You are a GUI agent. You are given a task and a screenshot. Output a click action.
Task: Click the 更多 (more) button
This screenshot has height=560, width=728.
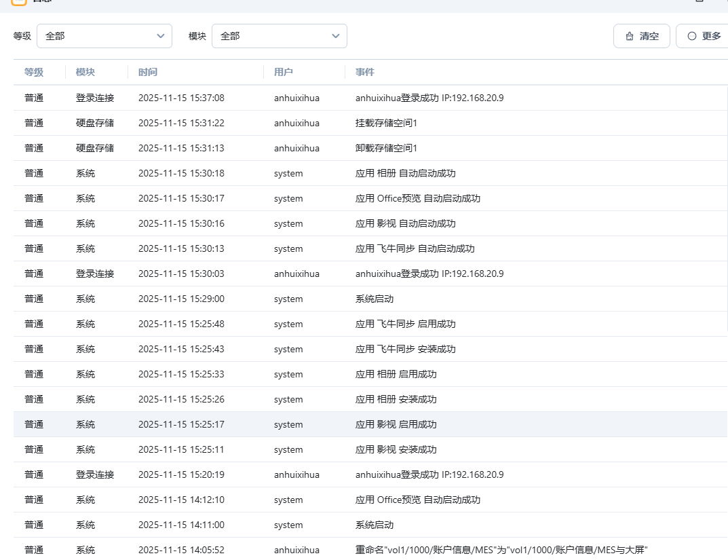[704, 36]
